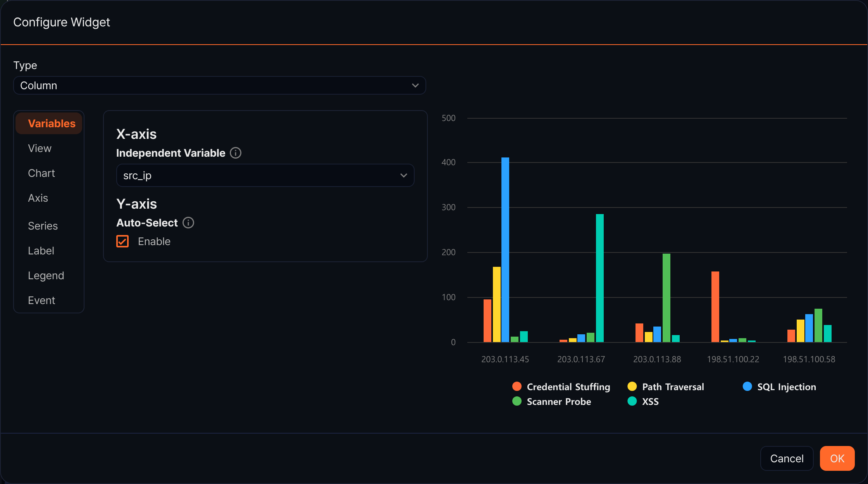The width and height of the screenshot is (868, 484).
Task: Click the tall SQL Injection bar for 203.0.113.45
Action: (505, 250)
